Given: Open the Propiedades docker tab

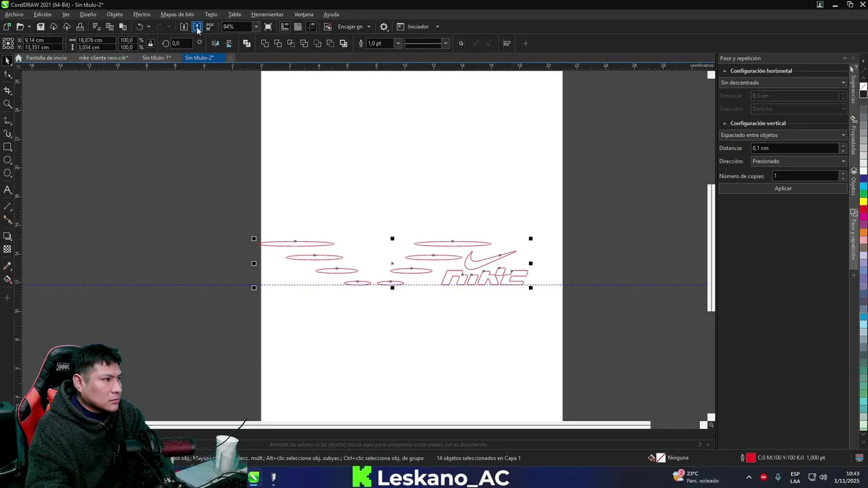Looking at the screenshot, I should click(x=854, y=135).
